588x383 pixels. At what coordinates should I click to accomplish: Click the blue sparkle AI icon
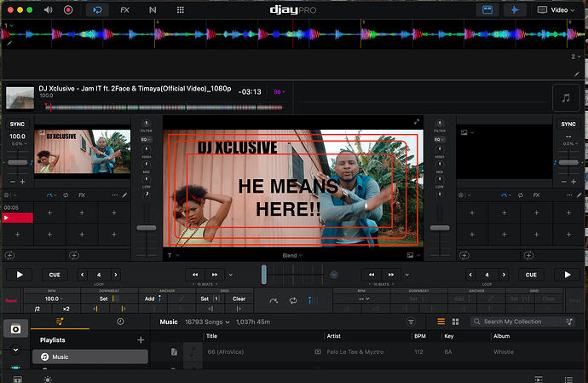(x=515, y=9)
